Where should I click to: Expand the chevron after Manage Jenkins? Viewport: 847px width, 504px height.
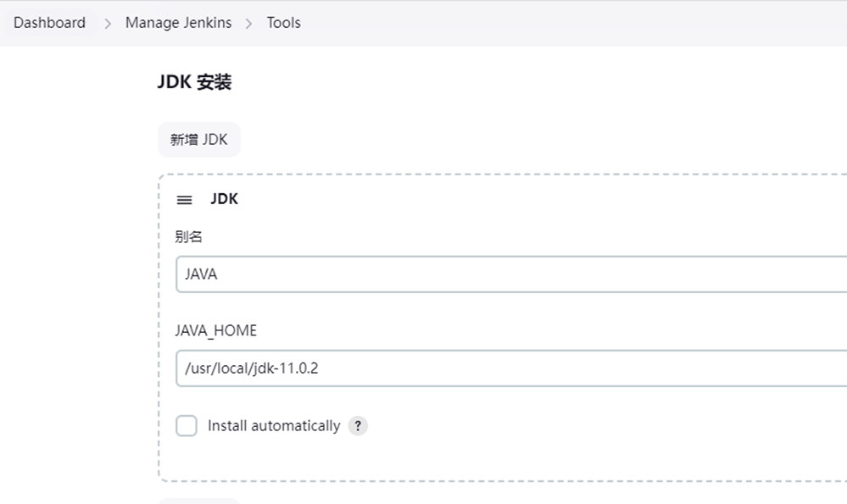point(248,23)
